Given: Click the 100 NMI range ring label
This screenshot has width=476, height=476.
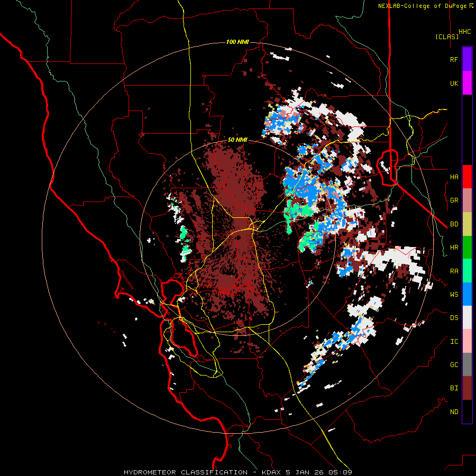Looking at the screenshot, I should click(x=237, y=42).
